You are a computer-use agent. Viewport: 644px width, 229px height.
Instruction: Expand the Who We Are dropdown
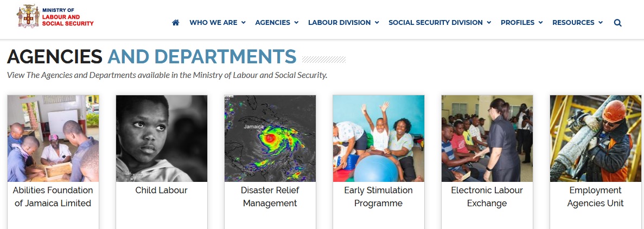[x=217, y=23]
